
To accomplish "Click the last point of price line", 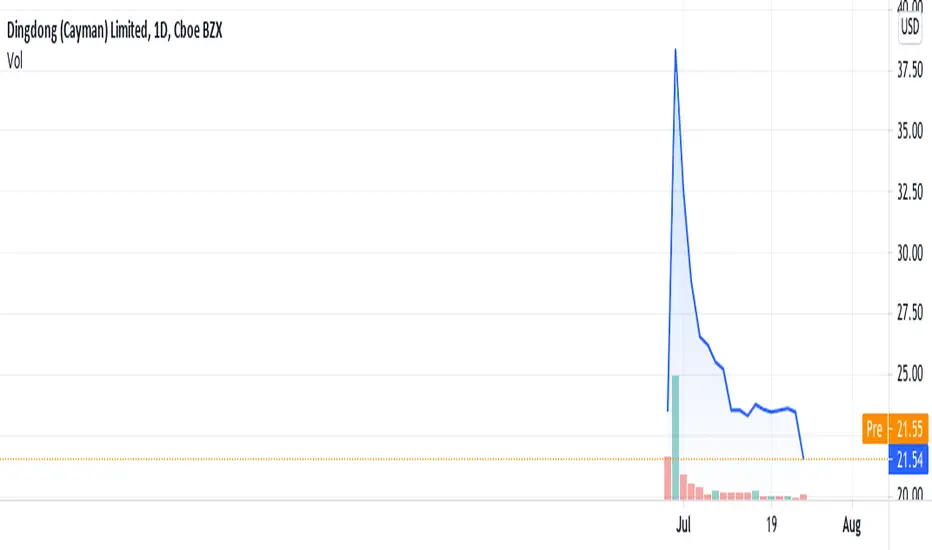I will coord(803,458).
